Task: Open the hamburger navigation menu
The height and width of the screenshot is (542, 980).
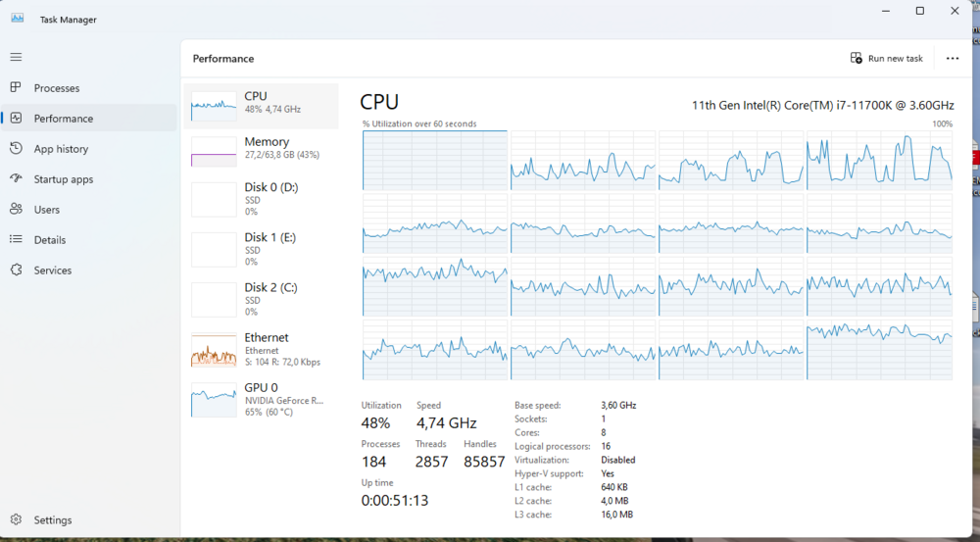Action: (x=17, y=57)
